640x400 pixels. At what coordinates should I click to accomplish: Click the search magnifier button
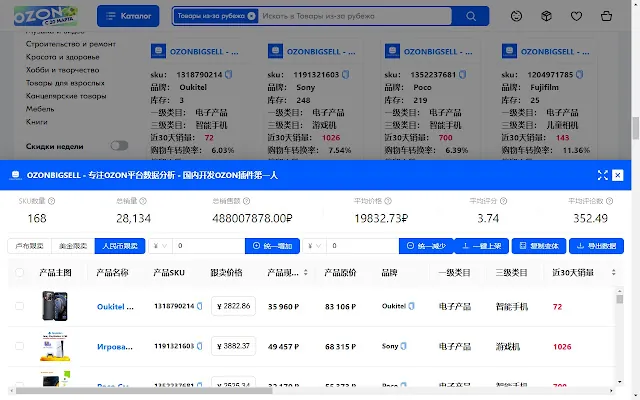(x=471, y=16)
